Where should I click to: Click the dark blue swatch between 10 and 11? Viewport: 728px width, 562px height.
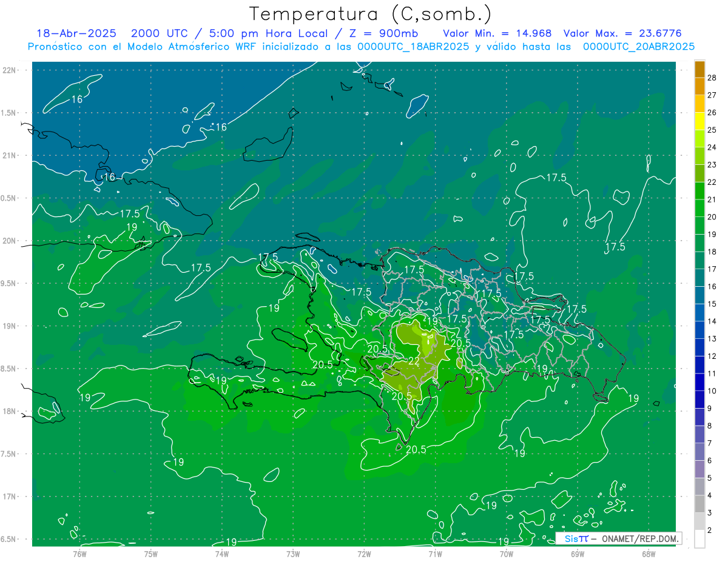(x=699, y=383)
